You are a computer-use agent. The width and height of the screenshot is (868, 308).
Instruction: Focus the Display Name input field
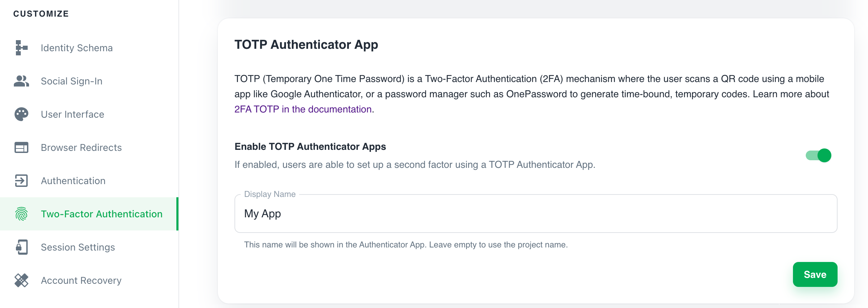coord(536,214)
